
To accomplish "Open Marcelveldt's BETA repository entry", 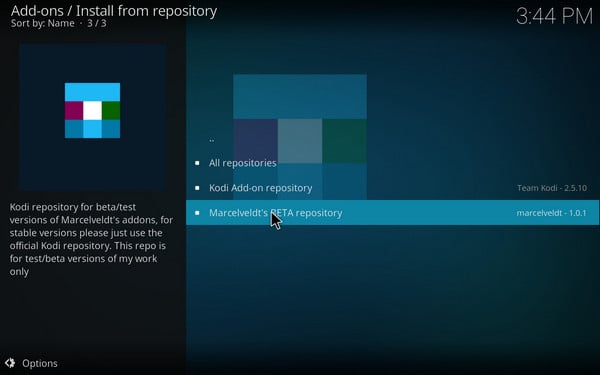I will [393, 213].
